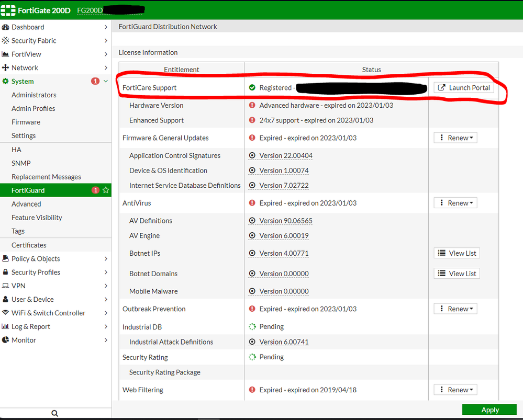Open Renew dropdown for Outbreak Prevention
The image size is (523, 420).
455,309
